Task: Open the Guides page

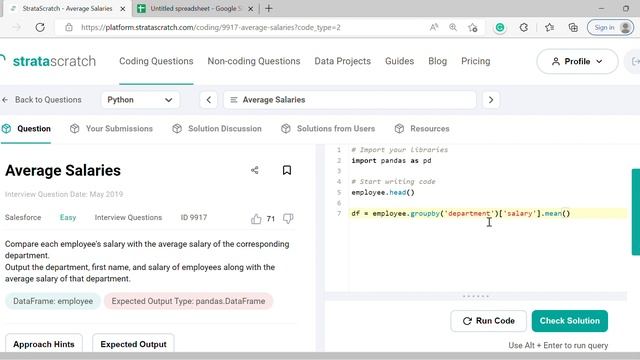Action: click(x=399, y=61)
